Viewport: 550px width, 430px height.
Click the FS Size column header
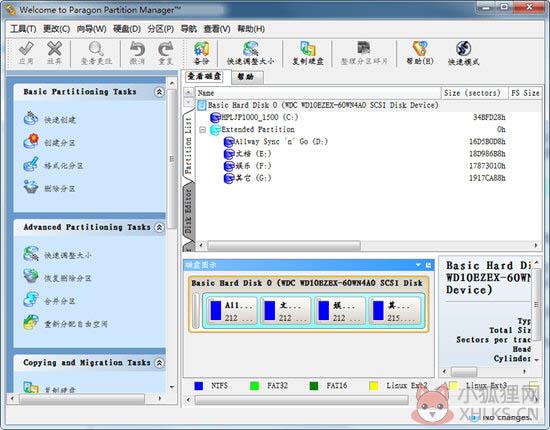(x=525, y=93)
